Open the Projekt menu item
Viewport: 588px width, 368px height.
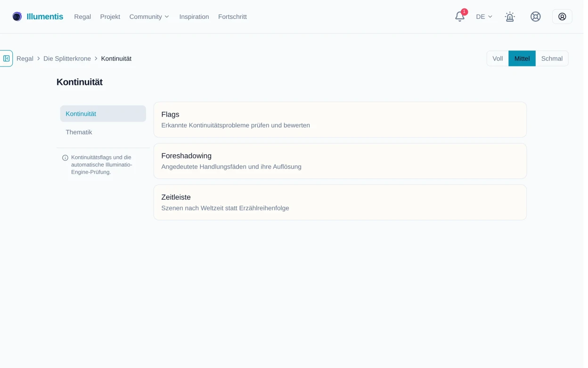(110, 17)
